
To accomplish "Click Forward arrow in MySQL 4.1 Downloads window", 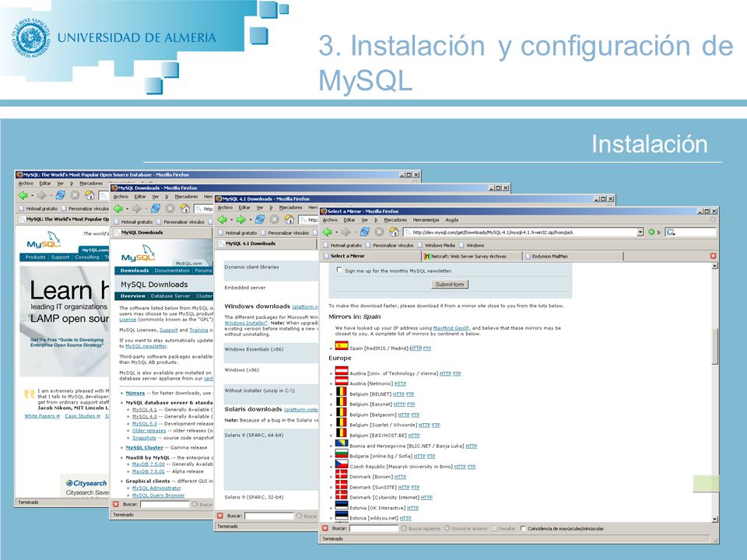I will (241, 219).
